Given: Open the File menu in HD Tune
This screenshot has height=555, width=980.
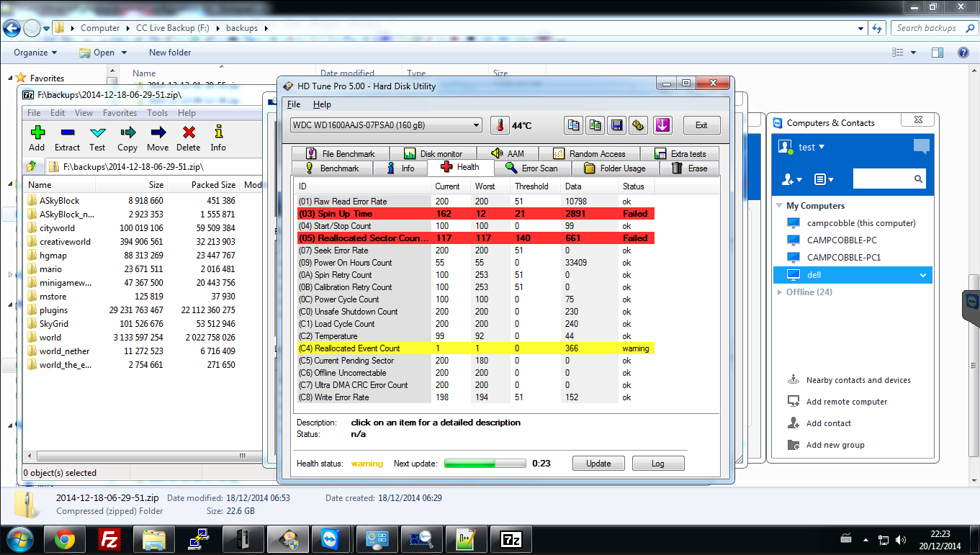Looking at the screenshot, I should [294, 104].
